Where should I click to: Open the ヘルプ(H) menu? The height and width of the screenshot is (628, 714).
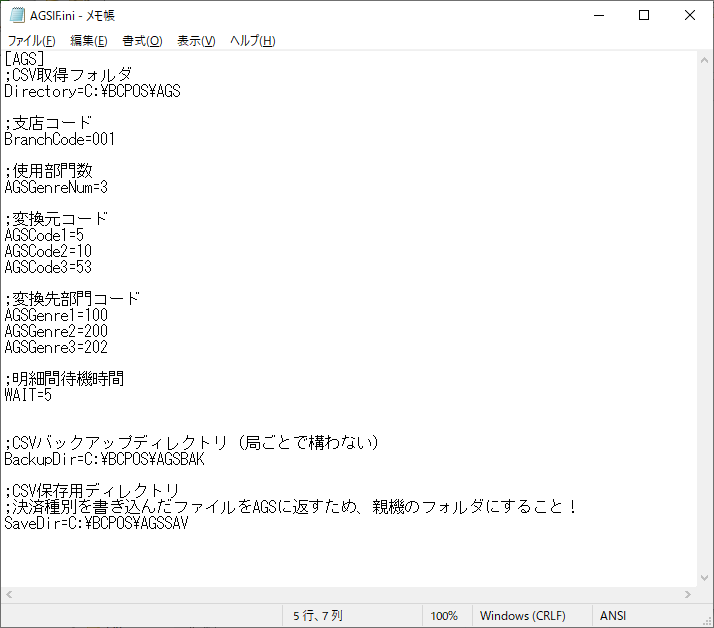pos(252,41)
